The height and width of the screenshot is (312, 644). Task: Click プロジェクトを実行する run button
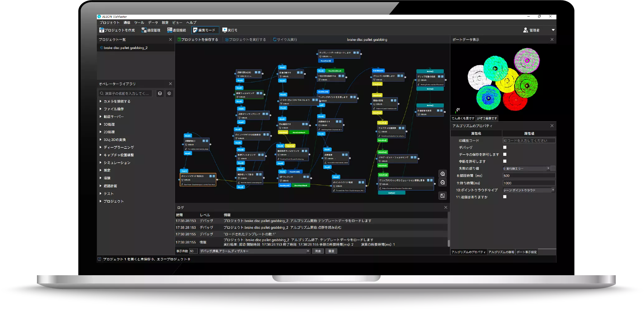246,40
